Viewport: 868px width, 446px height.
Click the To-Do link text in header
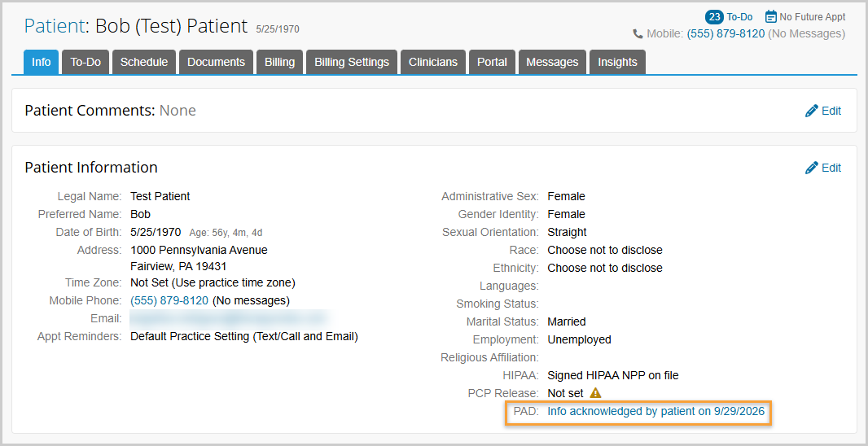739,17
